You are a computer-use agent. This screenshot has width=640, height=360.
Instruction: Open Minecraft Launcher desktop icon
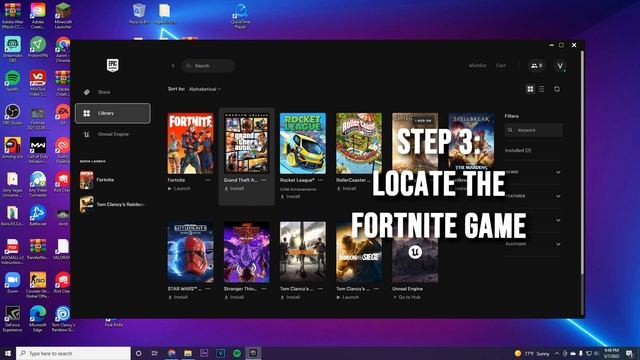pyautogui.click(x=63, y=16)
